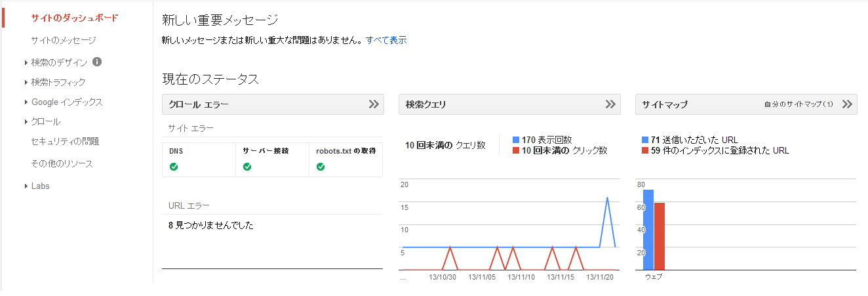Click the robots.txt の取得 green check icon
868x296 pixels.
point(321,167)
